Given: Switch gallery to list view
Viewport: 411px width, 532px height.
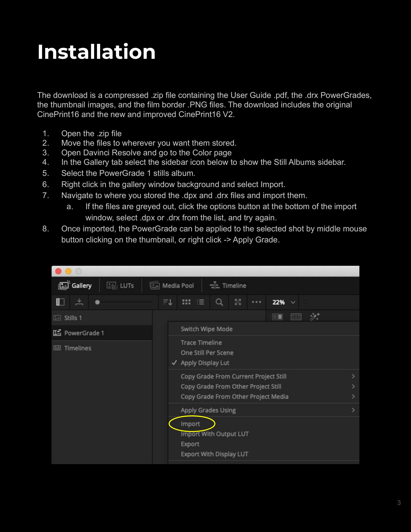Looking at the screenshot, I should click(201, 302).
